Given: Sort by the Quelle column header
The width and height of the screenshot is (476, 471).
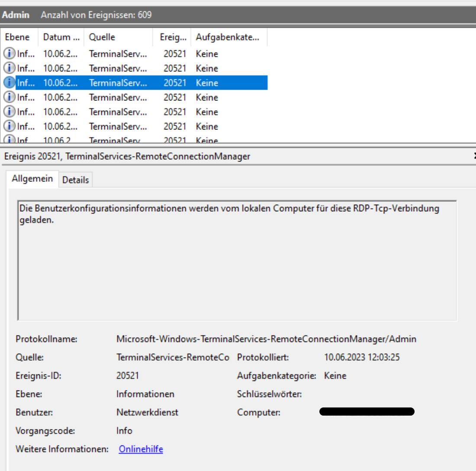Looking at the screenshot, I should (x=118, y=37).
